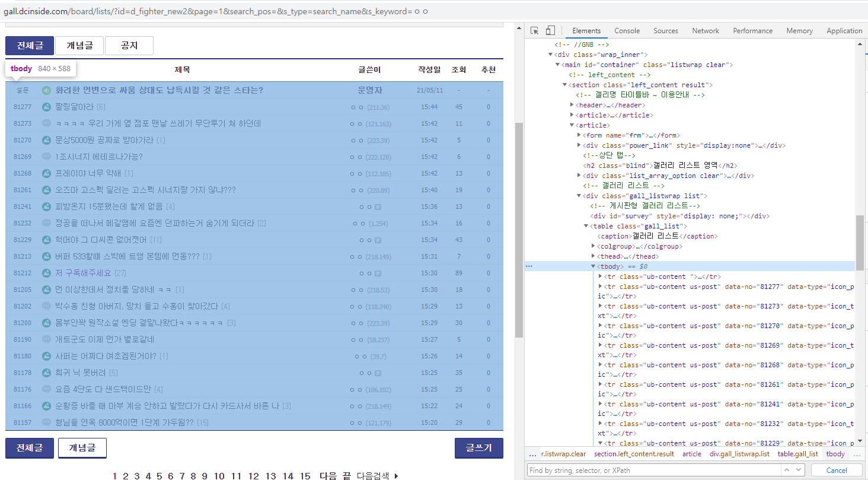Viewport: 868px width, 480px height.
Task: Expand the form name="frm" node
Action: (x=579, y=135)
